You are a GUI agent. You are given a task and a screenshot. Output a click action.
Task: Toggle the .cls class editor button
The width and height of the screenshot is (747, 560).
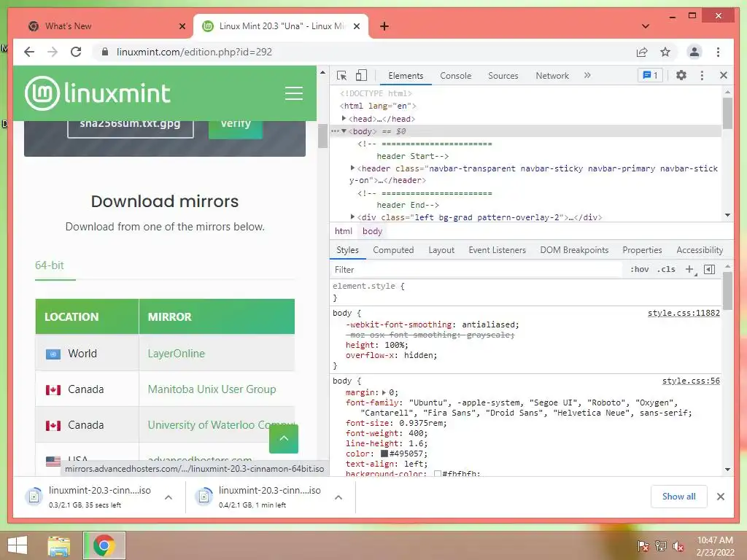(666, 270)
